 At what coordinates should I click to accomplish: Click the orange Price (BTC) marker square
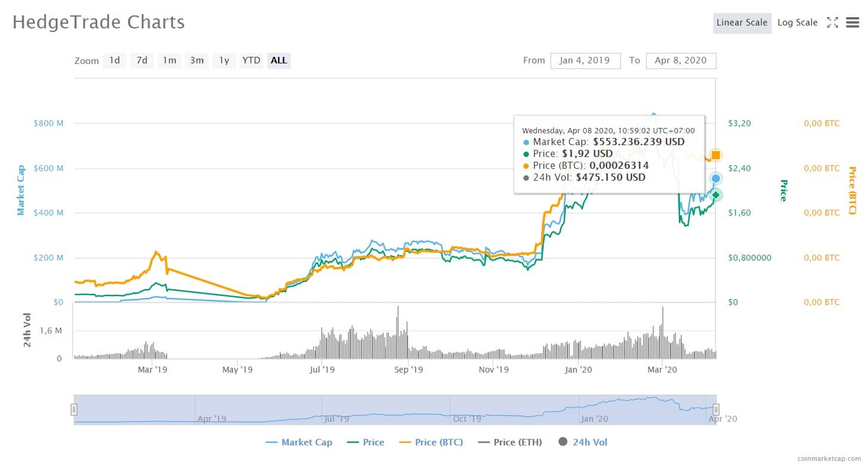point(716,155)
